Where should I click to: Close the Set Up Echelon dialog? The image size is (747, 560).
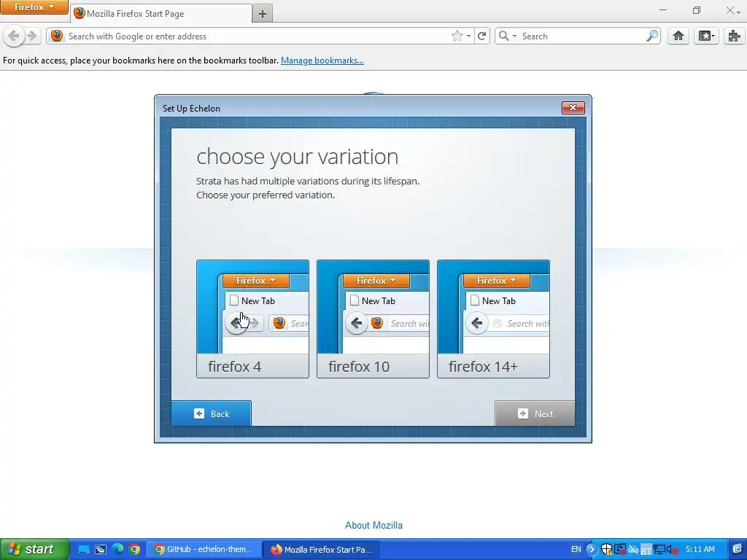[x=573, y=108]
